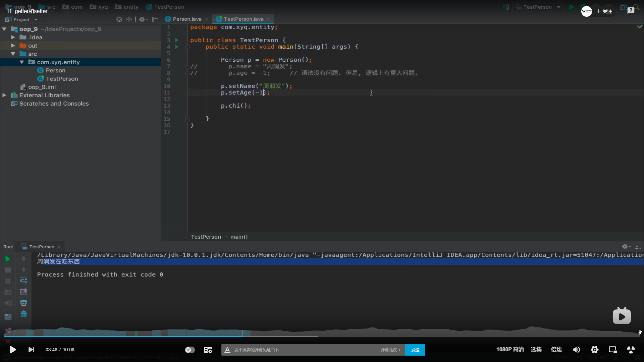This screenshot has height=362, width=644.
Task: Click the danmaku text input field
Action: (x=302, y=350)
